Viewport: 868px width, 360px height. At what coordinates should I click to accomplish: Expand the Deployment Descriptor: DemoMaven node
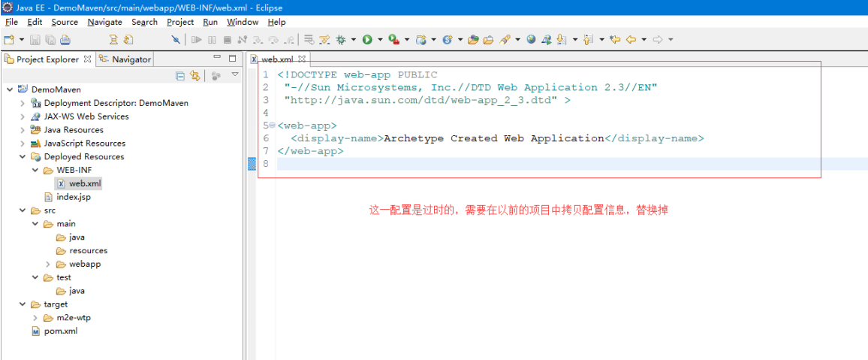(22, 103)
